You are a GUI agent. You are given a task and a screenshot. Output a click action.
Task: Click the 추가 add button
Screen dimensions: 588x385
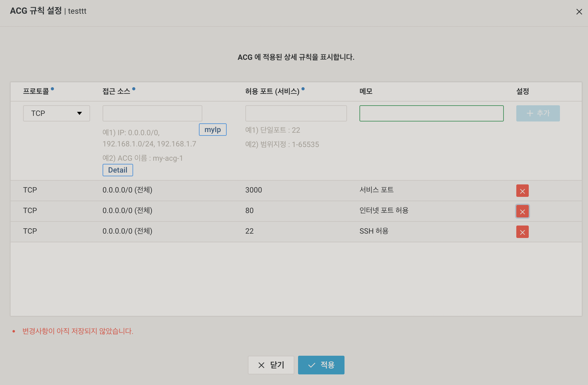coord(538,113)
